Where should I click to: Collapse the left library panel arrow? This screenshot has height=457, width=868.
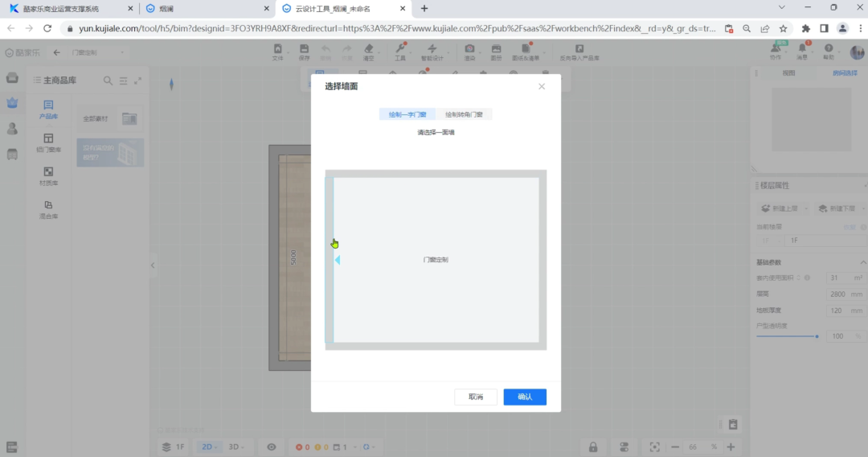pos(153,266)
